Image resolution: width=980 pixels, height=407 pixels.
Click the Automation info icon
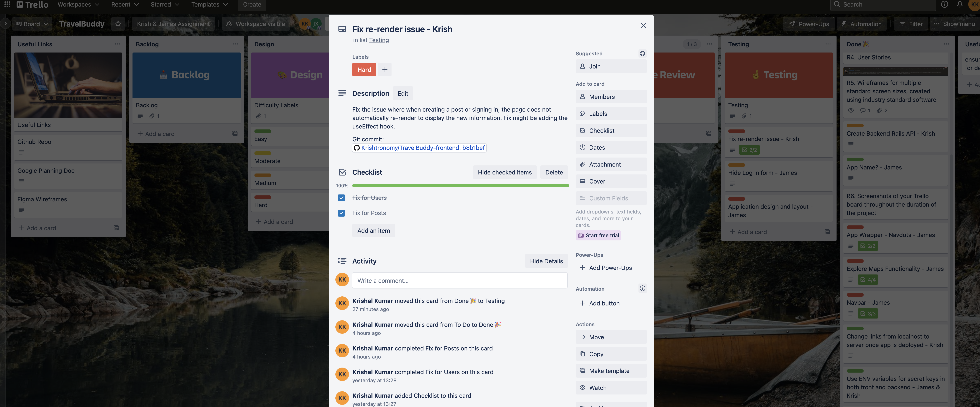coord(642,289)
